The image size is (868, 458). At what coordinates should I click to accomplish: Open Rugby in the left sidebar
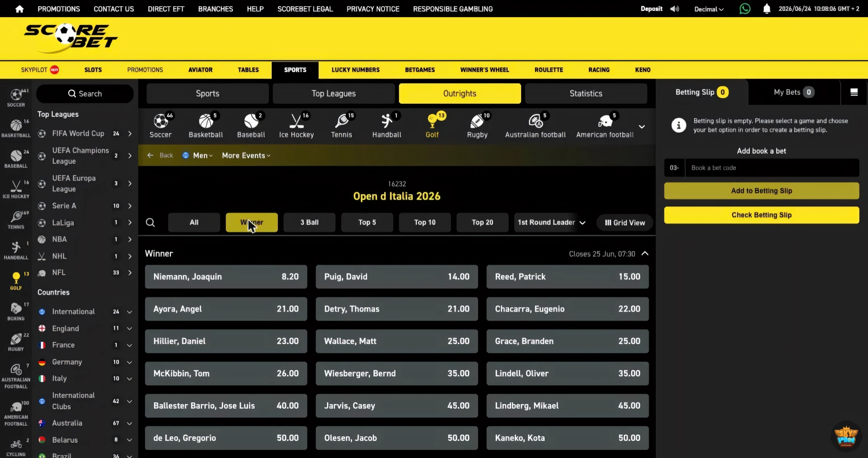(16, 342)
